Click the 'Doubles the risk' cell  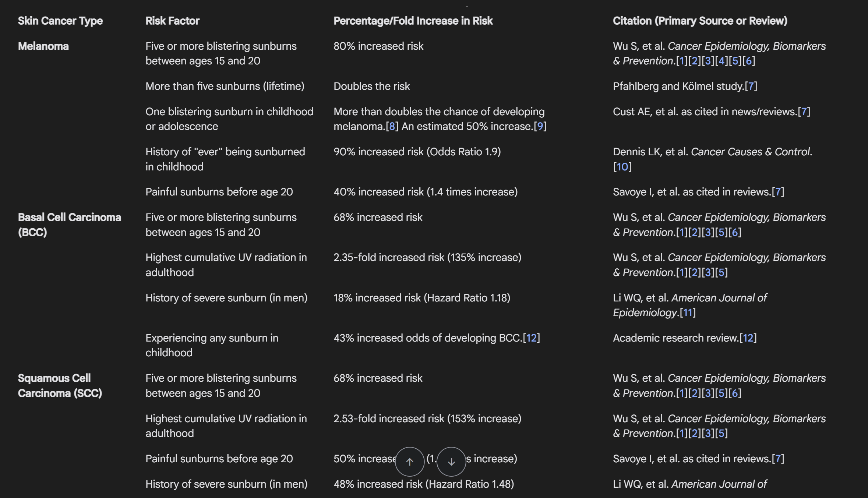pyautogui.click(x=371, y=86)
